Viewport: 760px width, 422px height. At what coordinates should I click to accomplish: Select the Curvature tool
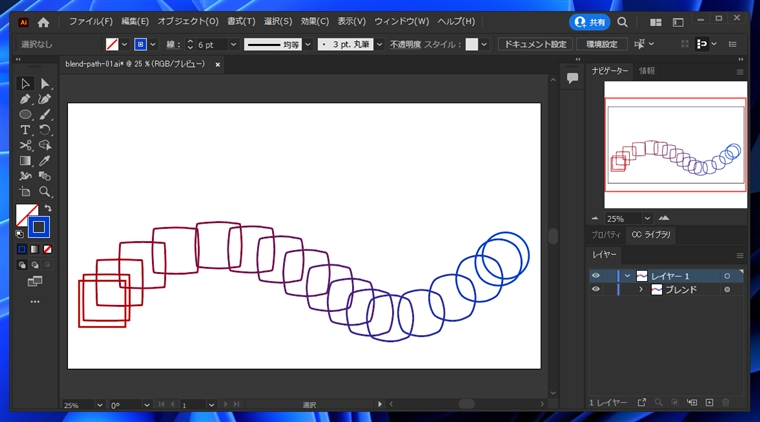(x=45, y=99)
